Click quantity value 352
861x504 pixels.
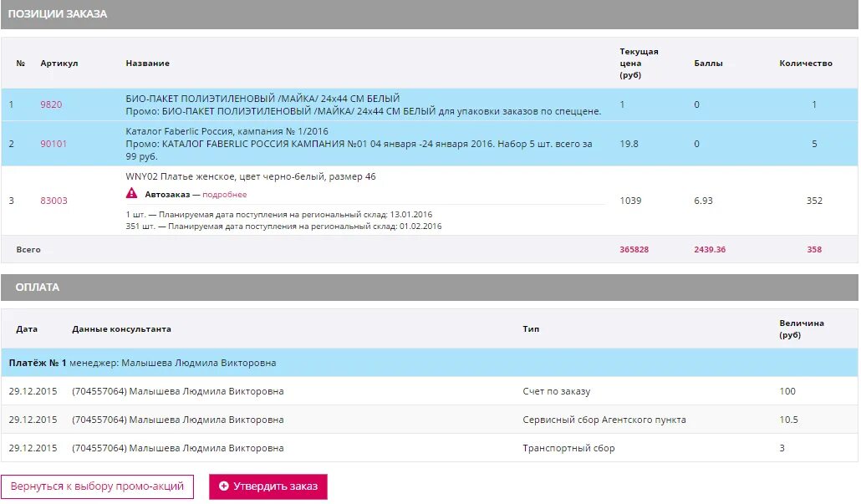[814, 201]
